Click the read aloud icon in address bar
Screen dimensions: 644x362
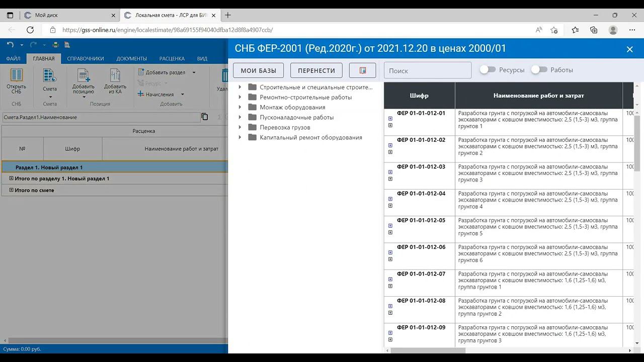pos(539,30)
